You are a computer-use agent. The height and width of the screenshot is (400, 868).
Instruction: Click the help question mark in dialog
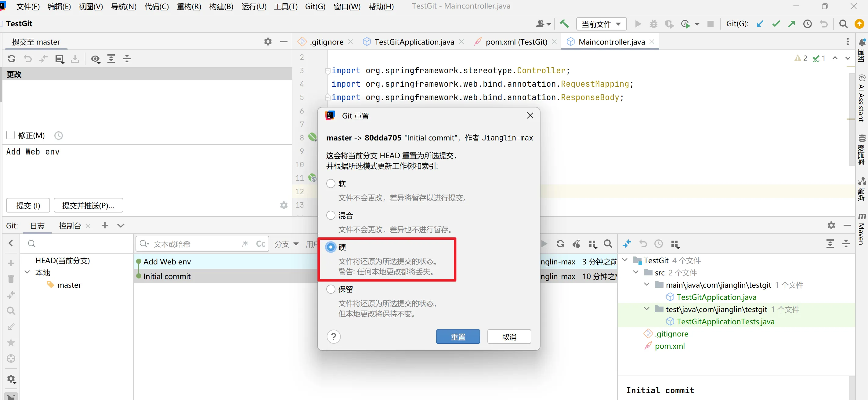tap(333, 336)
